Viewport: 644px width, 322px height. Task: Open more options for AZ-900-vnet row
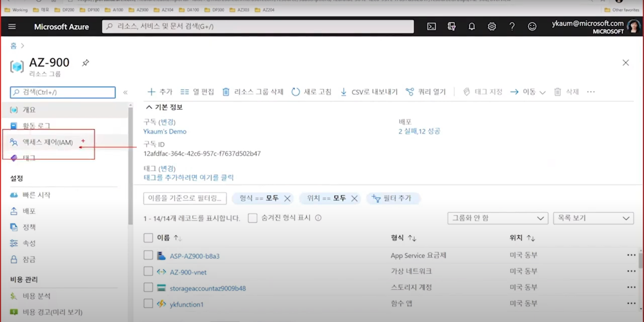(631, 271)
